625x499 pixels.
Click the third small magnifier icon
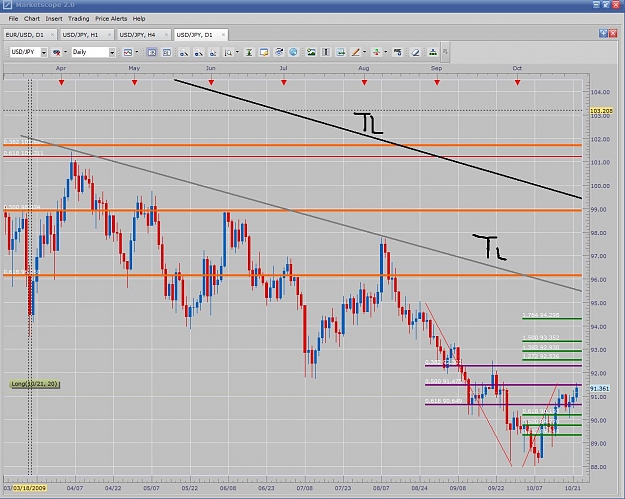tap(213, 52)
